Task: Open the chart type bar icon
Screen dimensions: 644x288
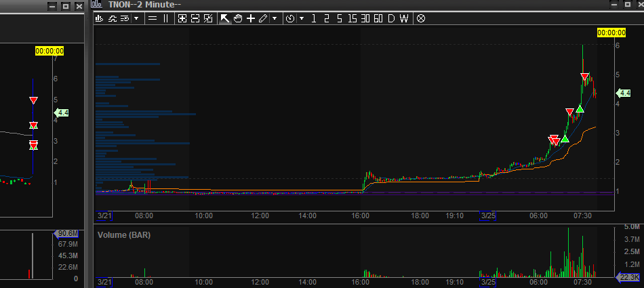Action: [98, 18]
